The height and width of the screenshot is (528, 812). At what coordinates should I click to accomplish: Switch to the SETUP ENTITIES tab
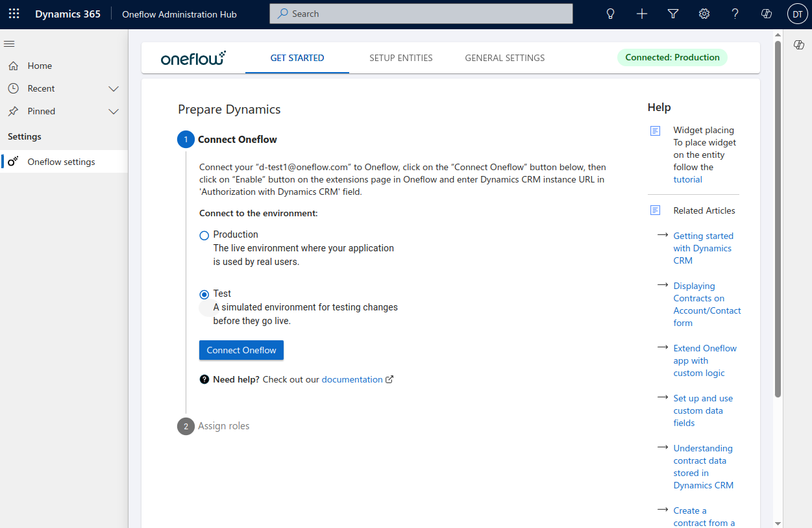401,58
